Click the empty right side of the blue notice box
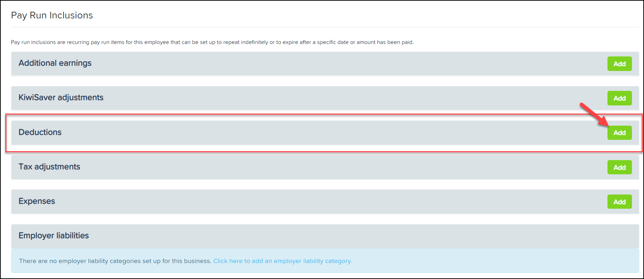This screenshot has height=279, width=644. tap(497, 261)
